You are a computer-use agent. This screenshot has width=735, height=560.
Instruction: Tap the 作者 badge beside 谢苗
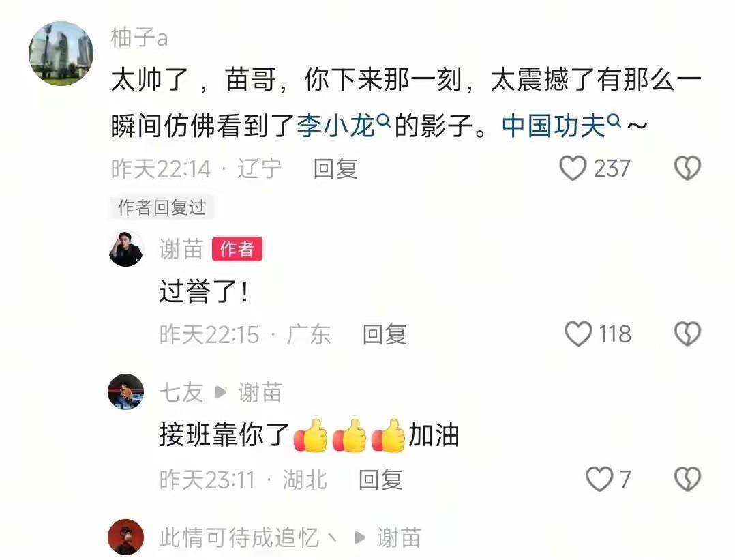coord(237,248)
